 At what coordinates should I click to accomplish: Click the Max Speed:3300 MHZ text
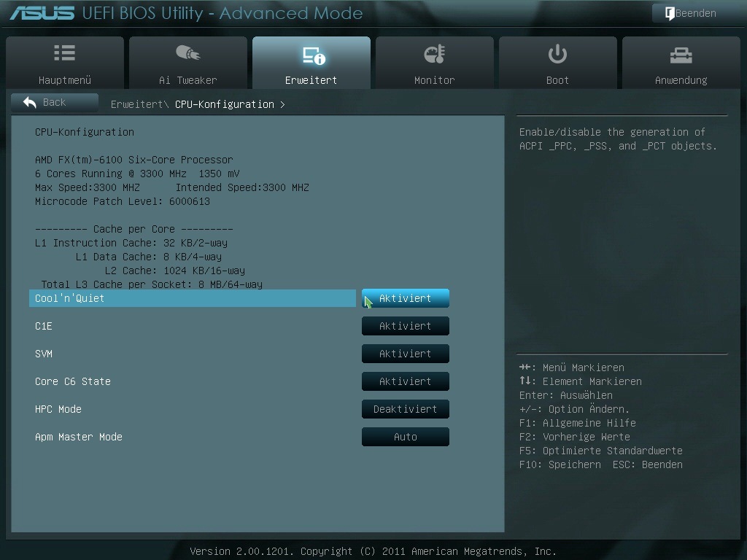tap(88, 187)
